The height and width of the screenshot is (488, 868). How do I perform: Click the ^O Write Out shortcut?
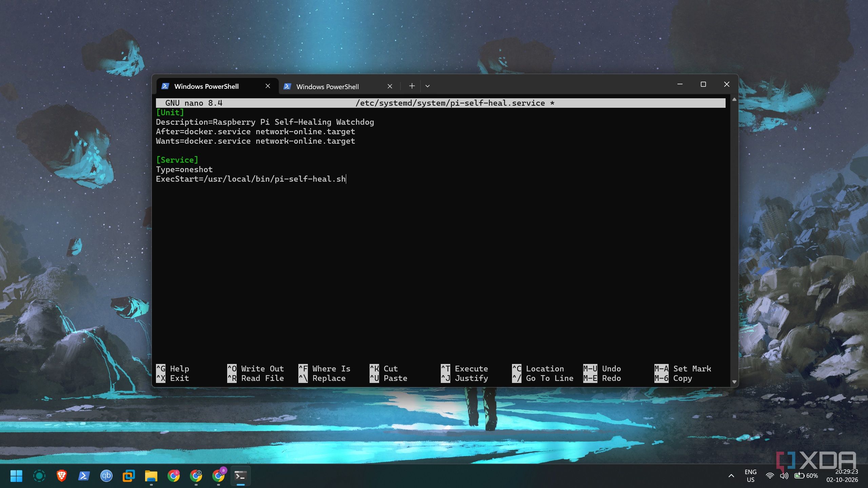click(255, 369)
